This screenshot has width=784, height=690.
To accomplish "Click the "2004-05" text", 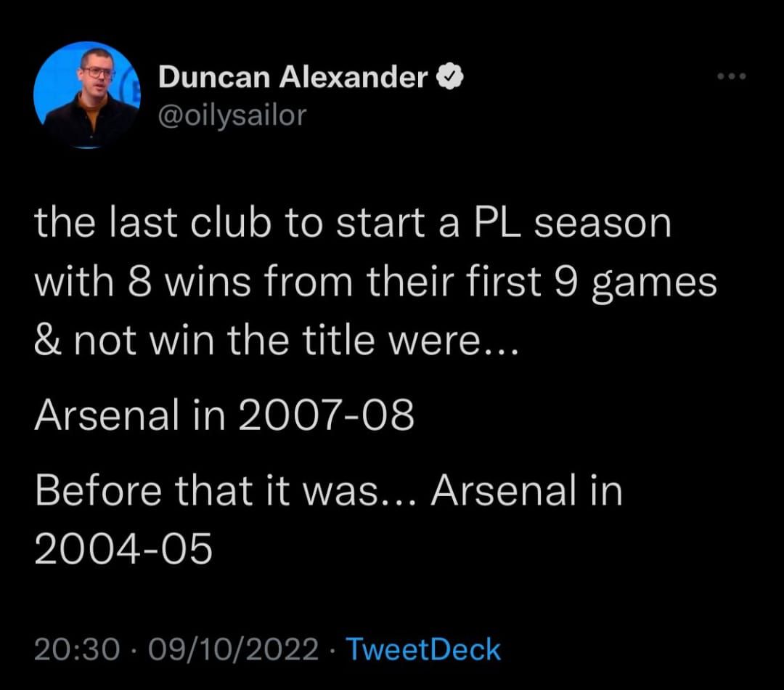I will click(123, 549).
